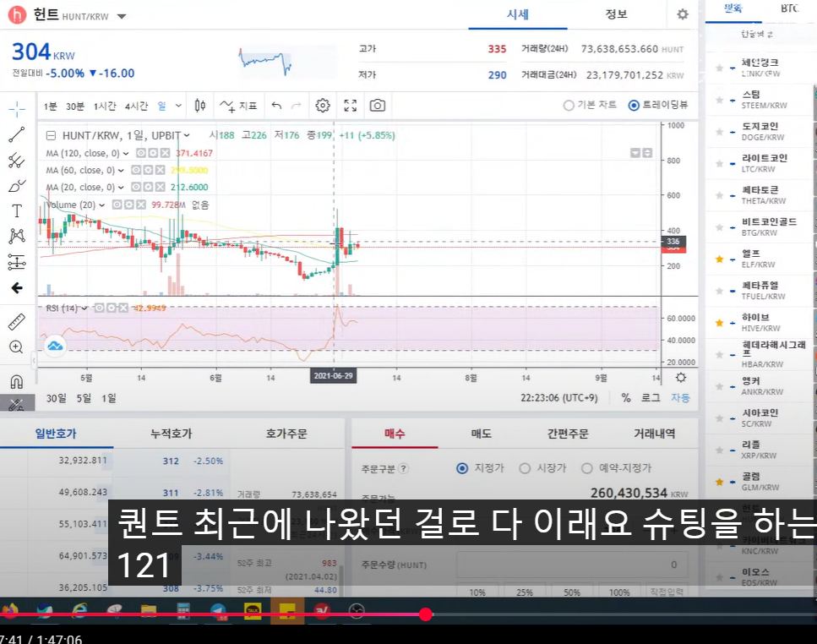This screenshot has height=644, width=817.
Task: Hide the MA 120 indicator
Action: pyautogui.click(x=141, y=153)
